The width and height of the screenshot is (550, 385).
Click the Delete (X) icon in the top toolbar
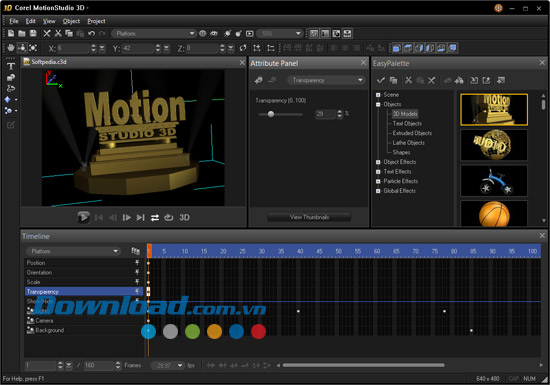click(47, 34)
